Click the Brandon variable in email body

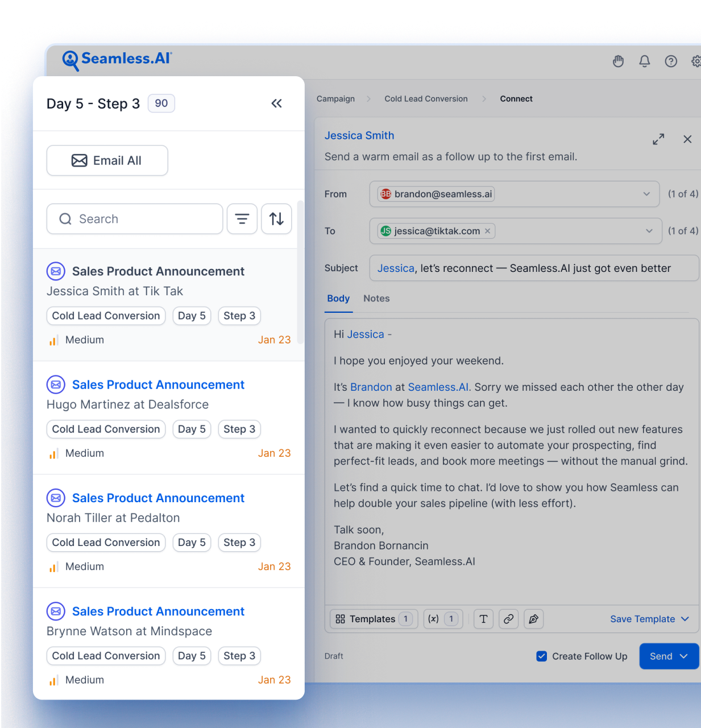371,387
